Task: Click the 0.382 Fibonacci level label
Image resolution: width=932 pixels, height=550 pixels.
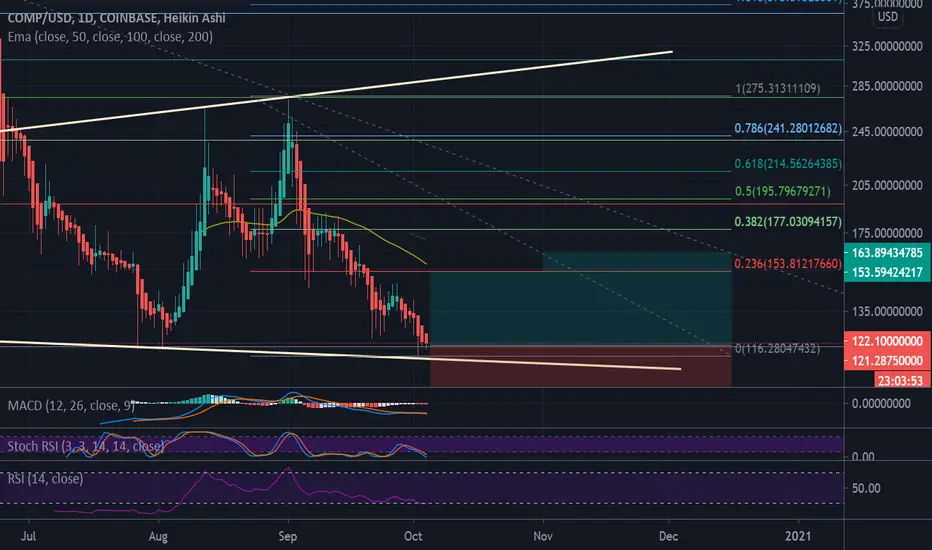Action: (788, 222)
